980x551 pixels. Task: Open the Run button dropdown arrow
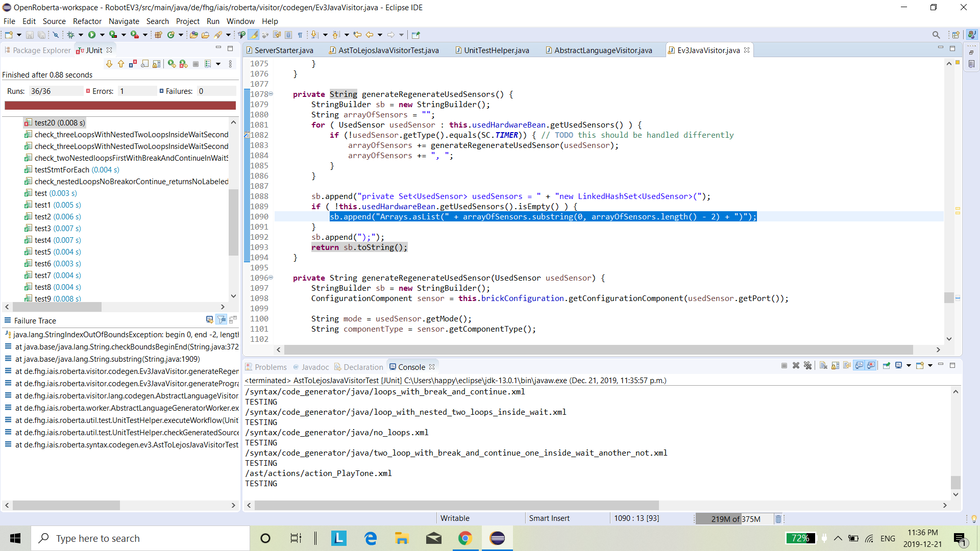[102, 35]
